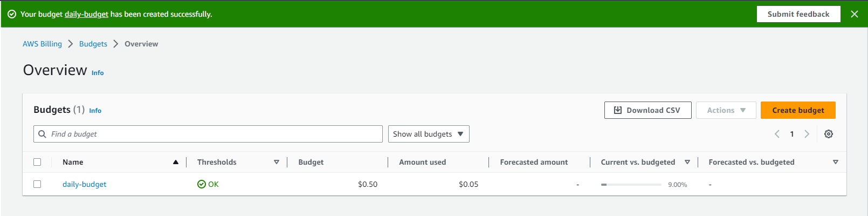Go to next page of budgets

tap(807, 134)
